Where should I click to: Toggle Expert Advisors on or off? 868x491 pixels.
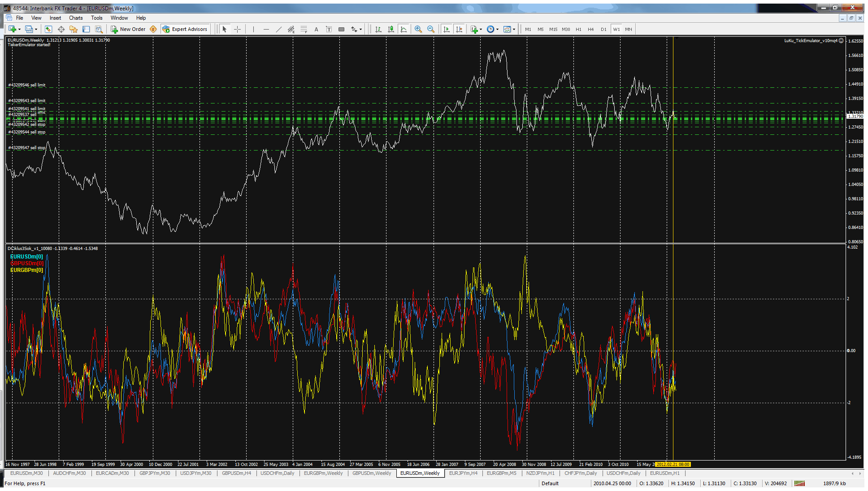(185, 29)
